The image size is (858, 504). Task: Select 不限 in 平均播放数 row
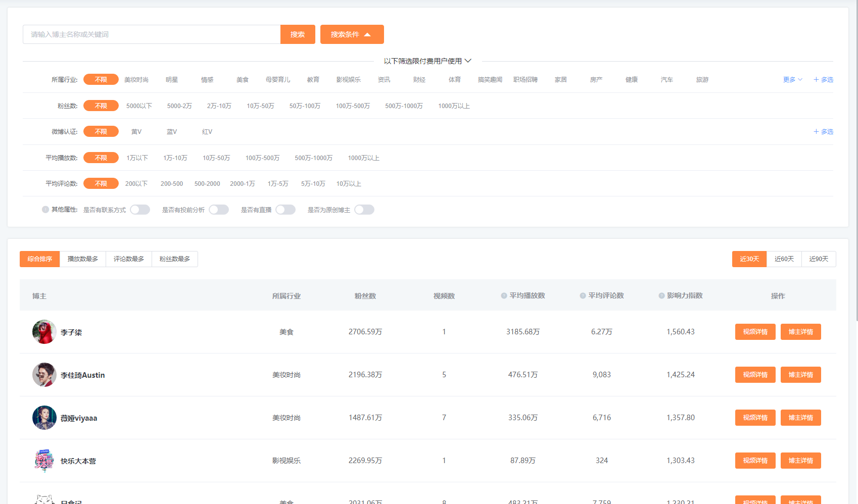(101, 158)
